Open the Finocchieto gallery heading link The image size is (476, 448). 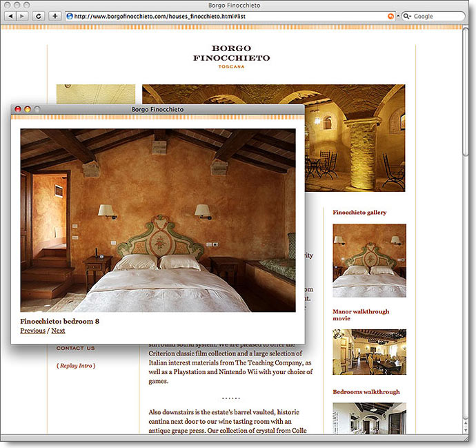pyautogui.click(x=359, y=213)
